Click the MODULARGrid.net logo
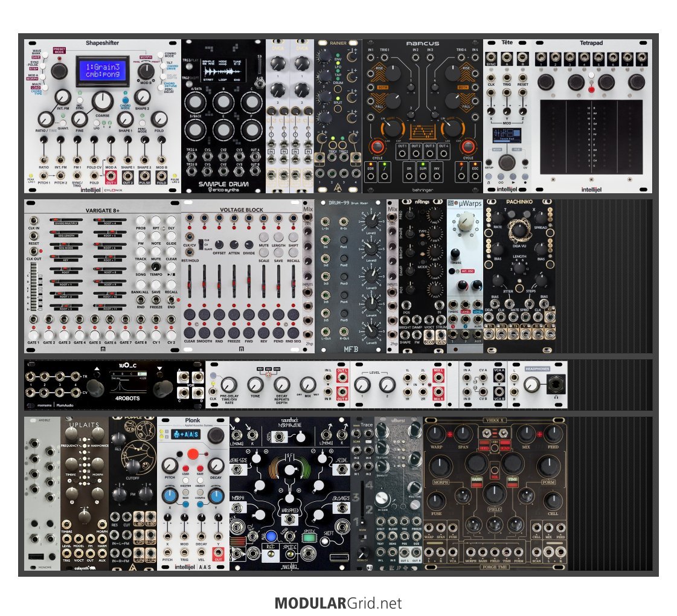Viewport: 677px width, 616px height. click(x=338, y=603)
